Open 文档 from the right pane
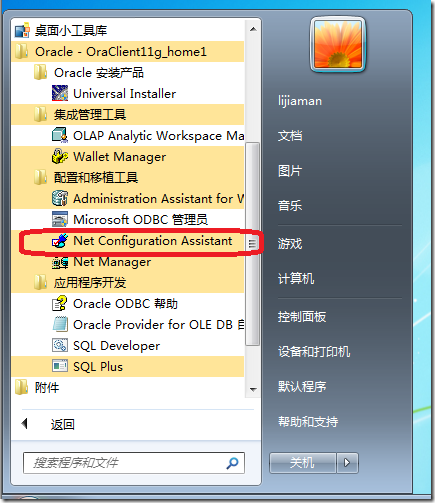The image size is (435, 503). [290, 136]
